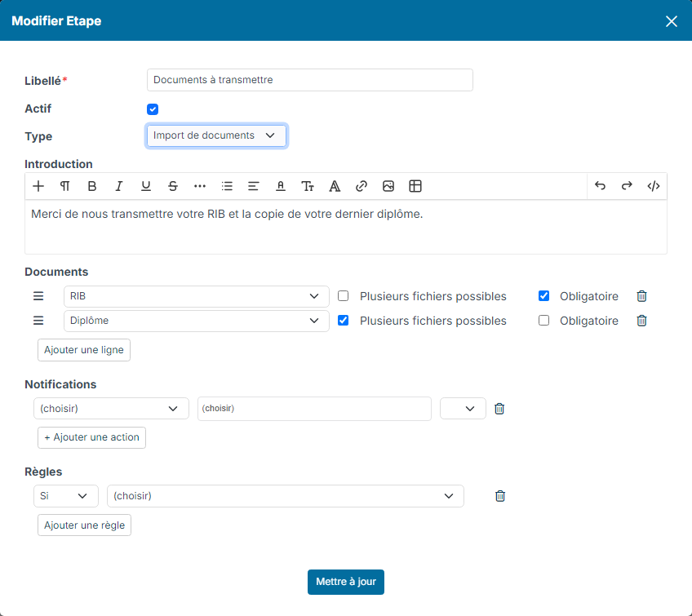Open the list options icon
This screenshot has width=692, height=616.
pyautogui.click(x=227, y=186)
